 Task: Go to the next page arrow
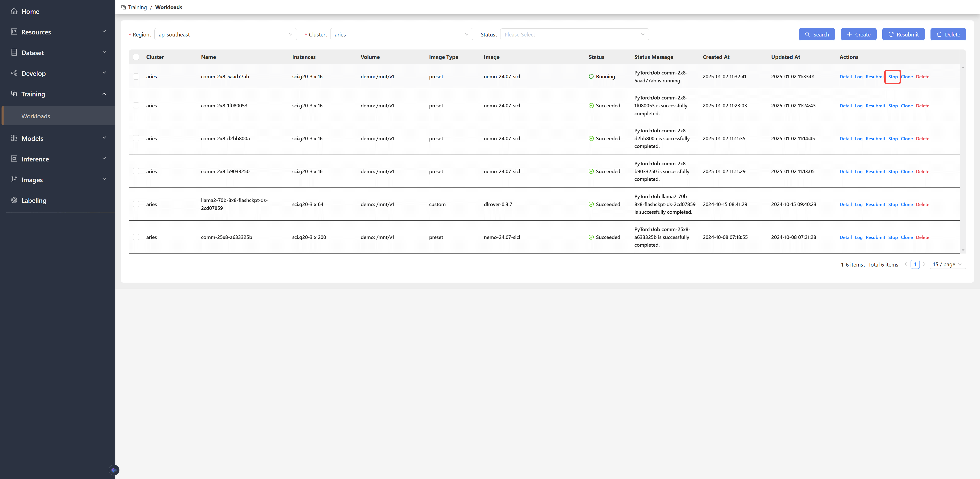924,264
